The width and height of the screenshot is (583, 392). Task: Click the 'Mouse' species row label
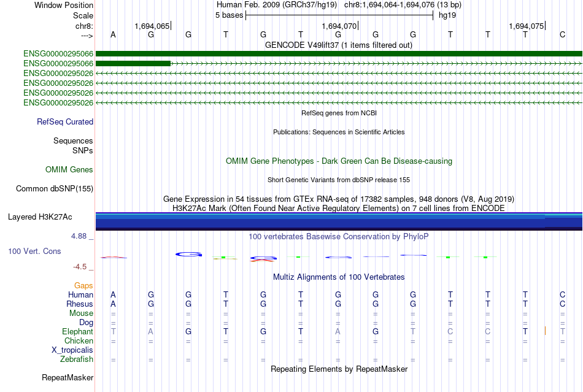pyautogui.click(x=81, y=313)
